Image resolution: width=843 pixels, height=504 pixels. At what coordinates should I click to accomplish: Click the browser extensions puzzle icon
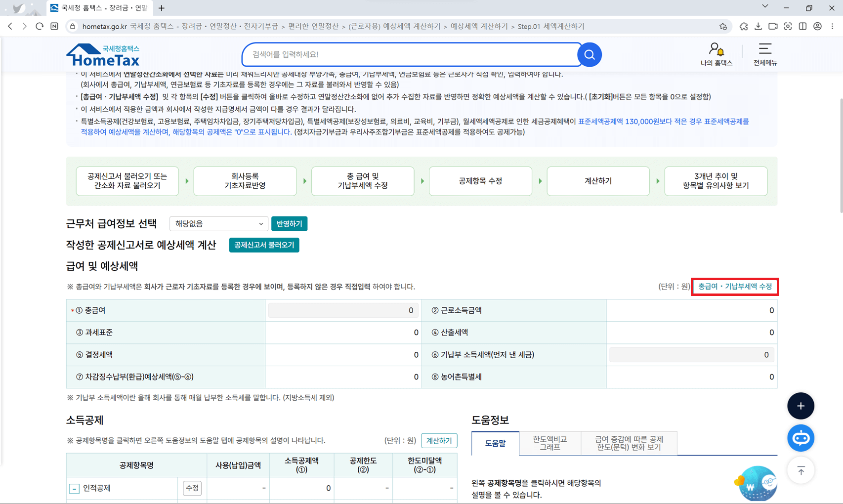coord(744,26)
